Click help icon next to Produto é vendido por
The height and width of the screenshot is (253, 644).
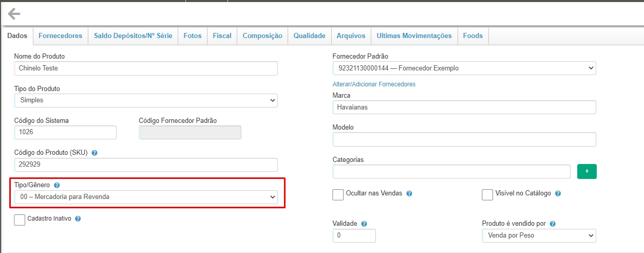553,224
